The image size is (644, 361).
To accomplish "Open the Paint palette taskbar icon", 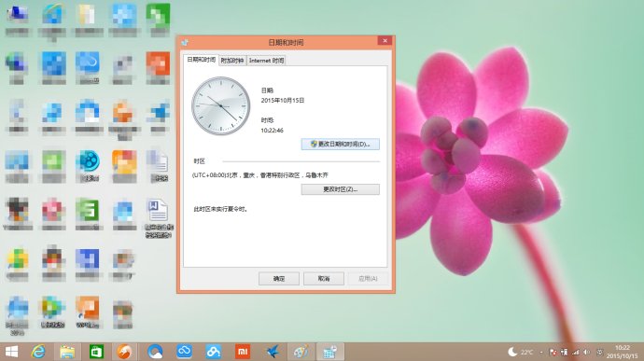I will [301, 352].
